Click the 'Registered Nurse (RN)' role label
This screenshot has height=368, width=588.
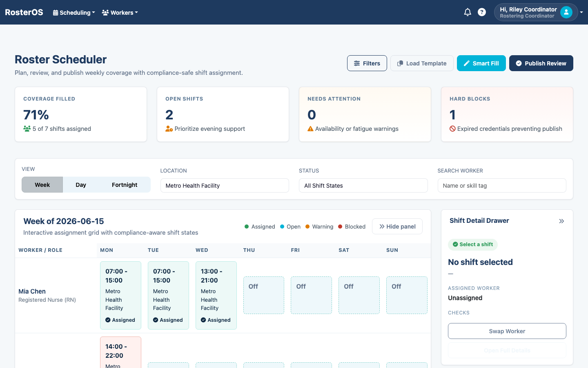point(47,300)
